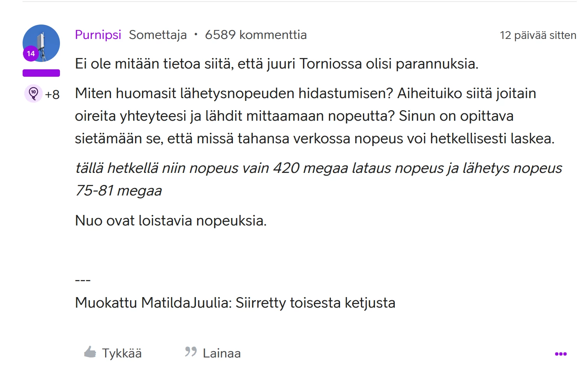The height and width of the screenshot is (382, 588).
Task: Click the 6589 kommenttia count
Action: (256, 35)
